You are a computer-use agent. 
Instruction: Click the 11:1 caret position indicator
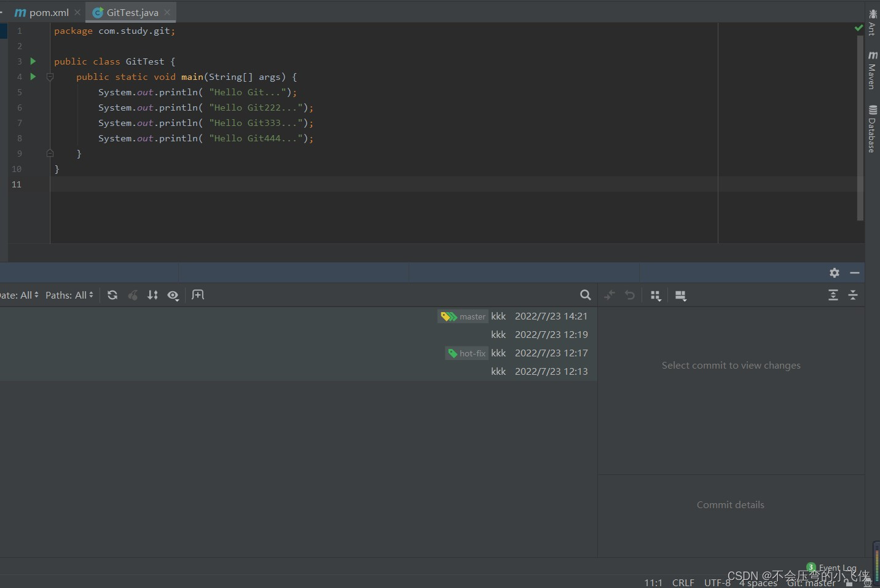point(653,582)
